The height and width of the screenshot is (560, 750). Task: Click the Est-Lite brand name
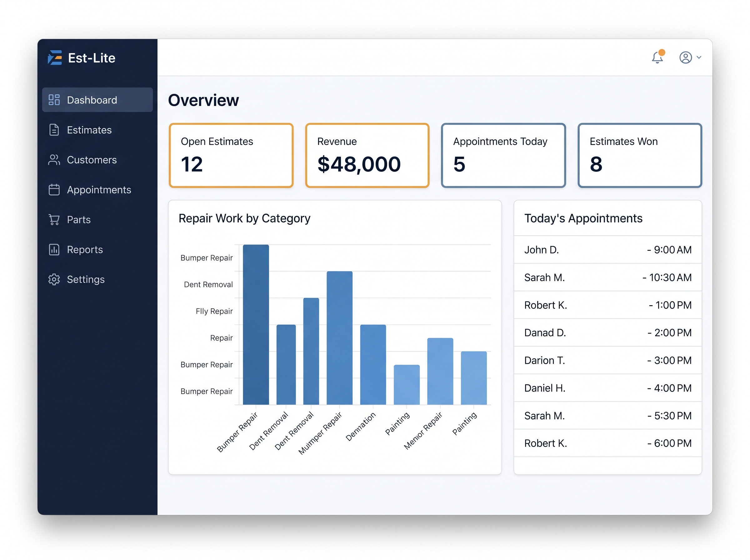point(92,58)
